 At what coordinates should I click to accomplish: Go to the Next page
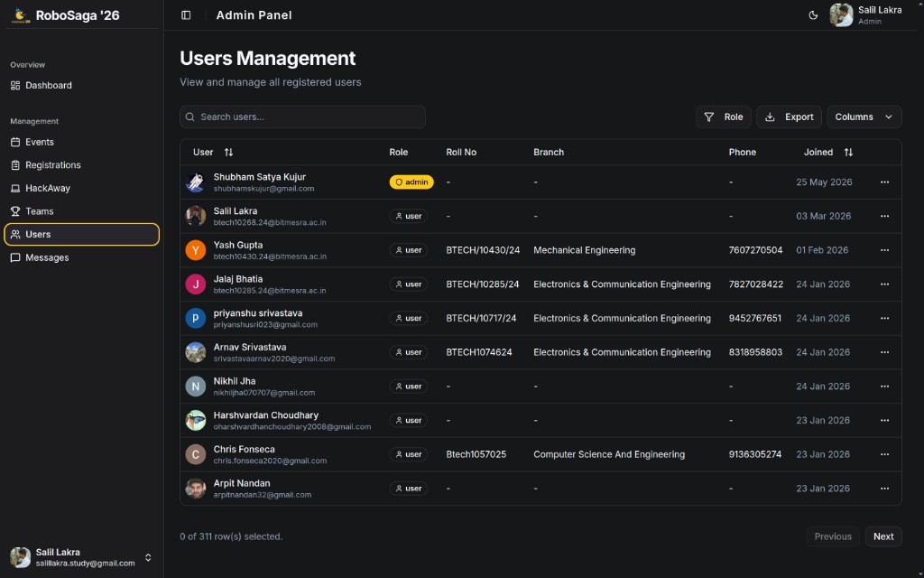tap(883, 536)
